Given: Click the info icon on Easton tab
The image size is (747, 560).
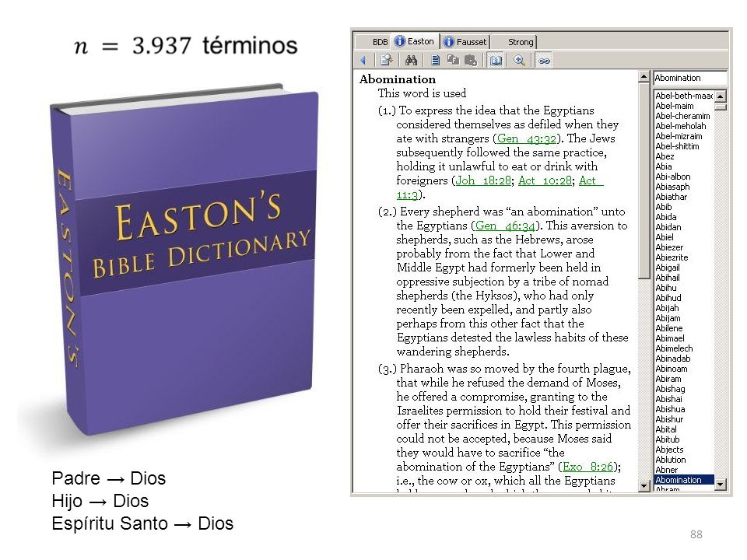Looking at the screenshot, I should pyautogui.click(x=400, y=41).
